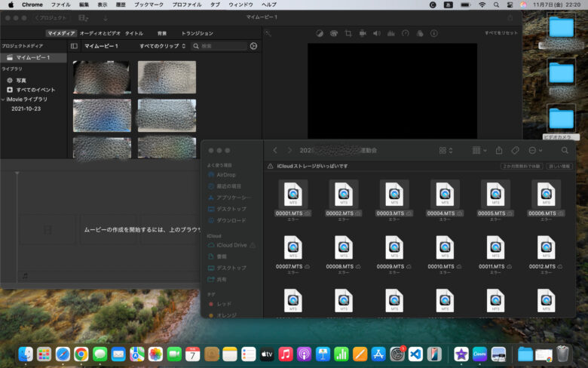The width and height of the screenshot is (588, 368).
Task: Open the ブックマーク menu in menu bar
Action: click(147, 5)
